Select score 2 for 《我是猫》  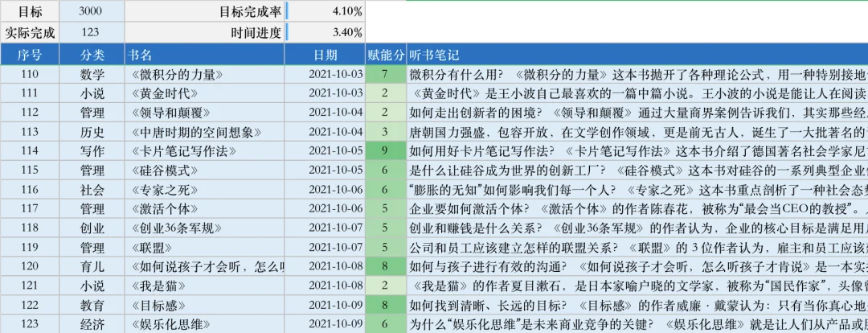386,286
